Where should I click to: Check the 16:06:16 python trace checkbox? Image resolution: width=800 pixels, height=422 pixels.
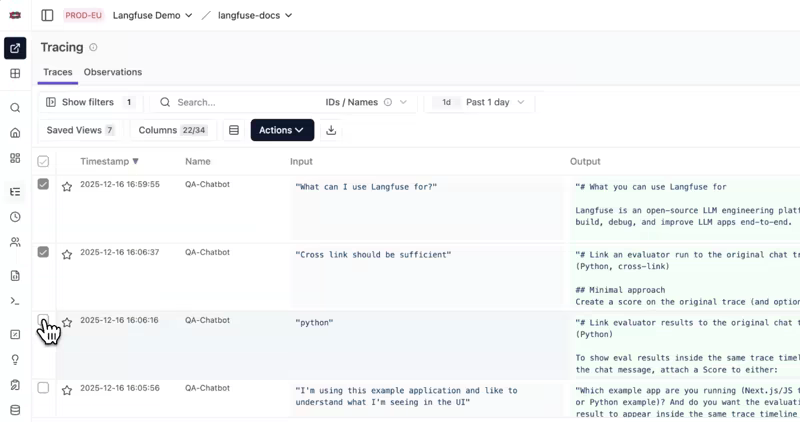[43, 320]
